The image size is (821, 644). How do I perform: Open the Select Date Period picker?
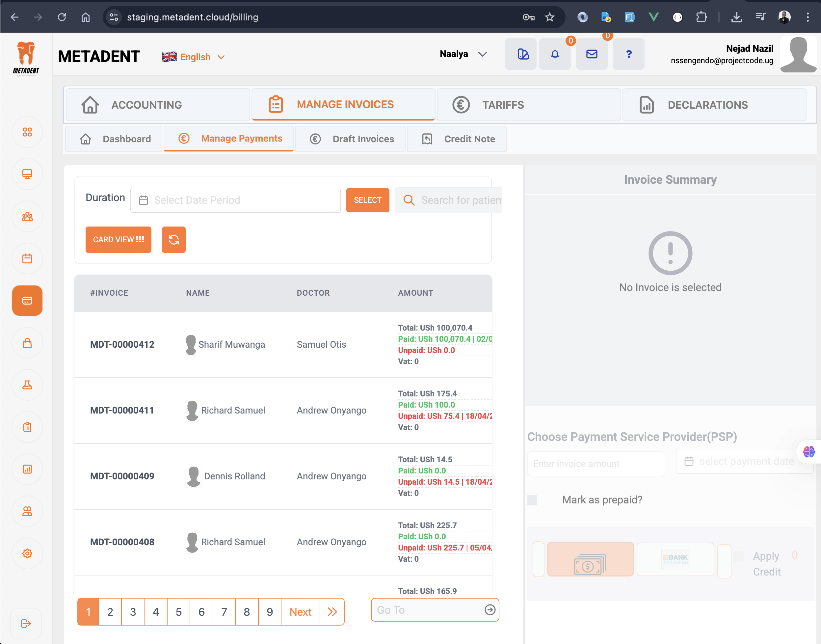pos(236,200)
